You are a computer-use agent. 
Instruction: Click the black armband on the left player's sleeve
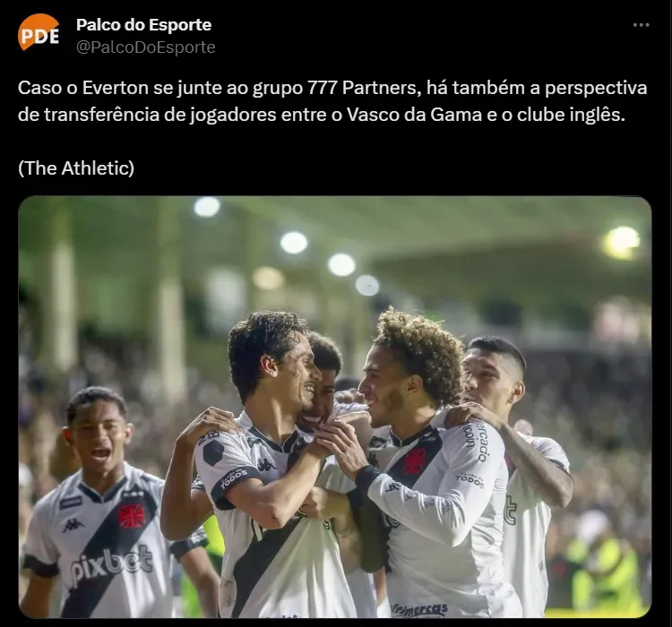(x=40, y=565)
